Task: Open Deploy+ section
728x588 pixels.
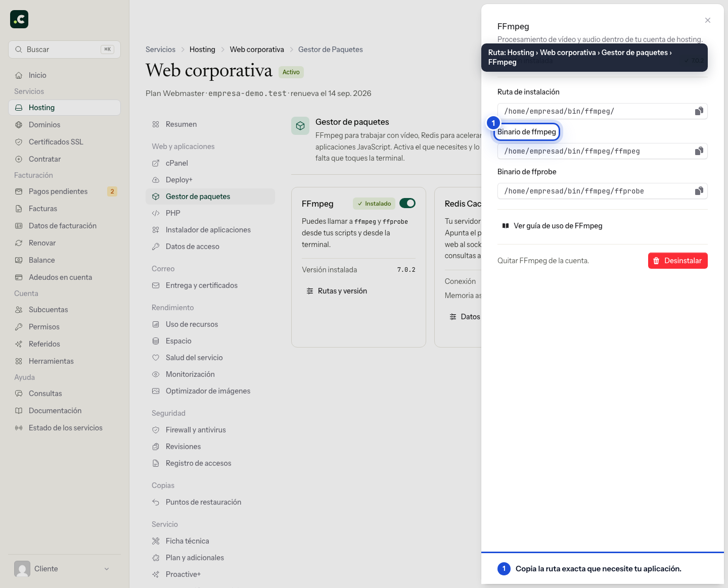Action: [x=210, y=180]
